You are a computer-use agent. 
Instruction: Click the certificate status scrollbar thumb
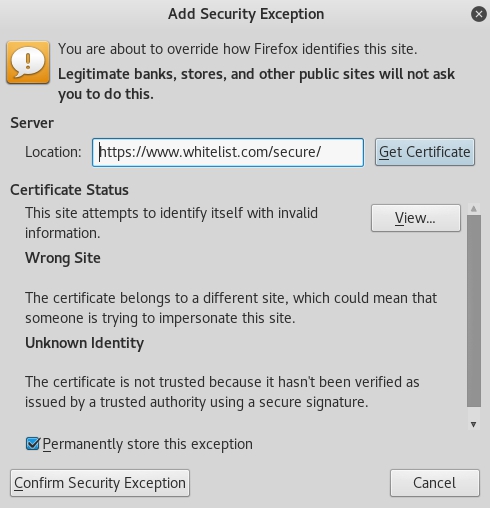(473, 311)
